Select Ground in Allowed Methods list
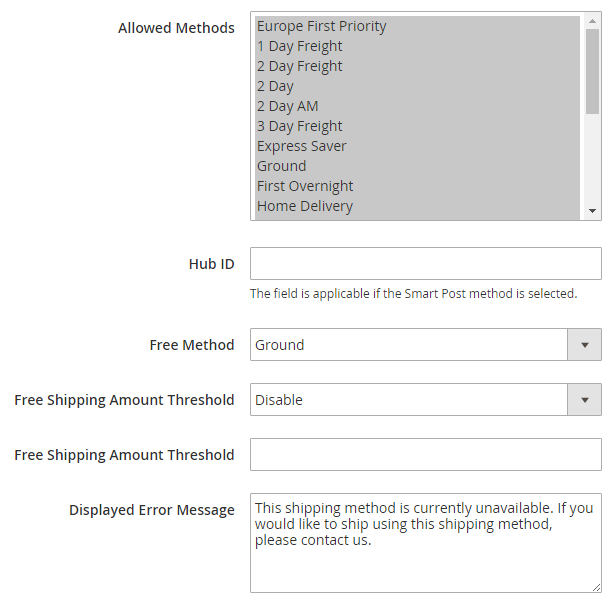This screenshot has height=602, width=611. 281,166
